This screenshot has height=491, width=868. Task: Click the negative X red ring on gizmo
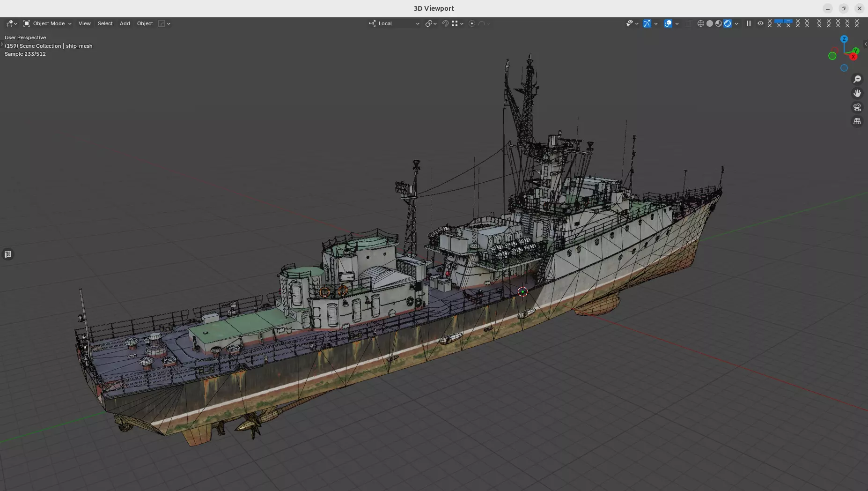click(835, 50)
